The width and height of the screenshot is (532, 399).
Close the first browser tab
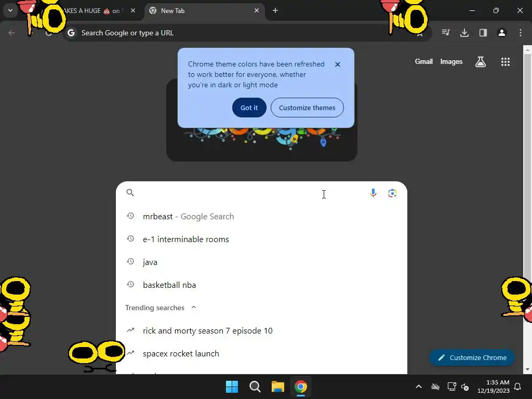(x=133, y=10)
